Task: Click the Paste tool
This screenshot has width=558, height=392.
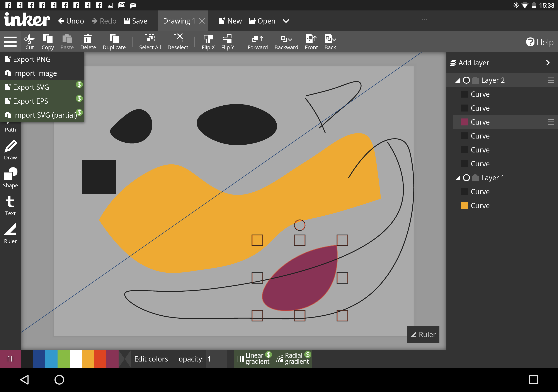Action: coord(67,42)
